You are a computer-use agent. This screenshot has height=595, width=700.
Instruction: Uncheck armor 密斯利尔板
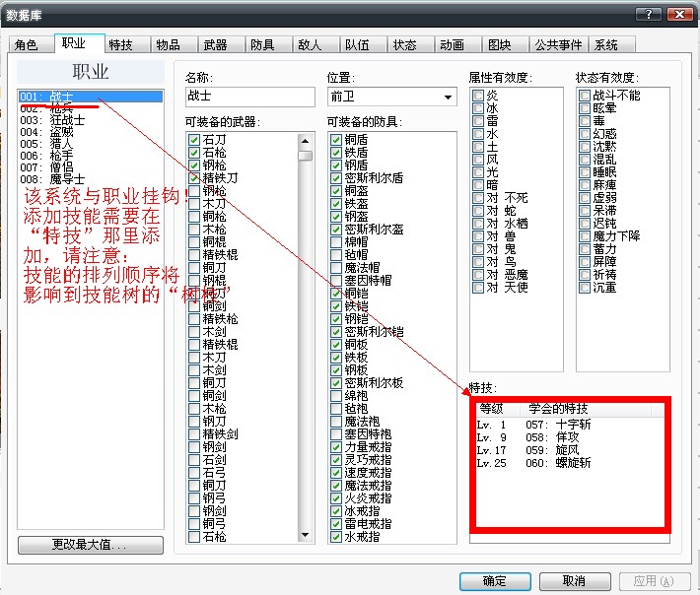tap(336, 382)
